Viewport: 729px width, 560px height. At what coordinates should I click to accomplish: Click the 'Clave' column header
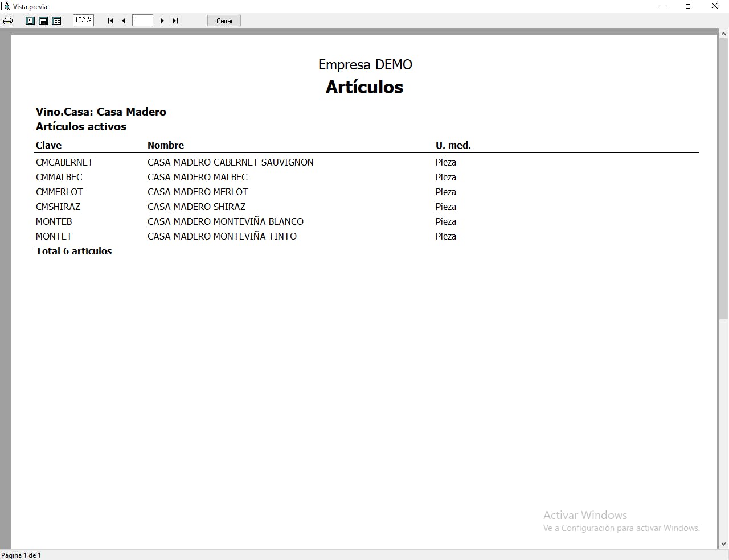point(48,145)
